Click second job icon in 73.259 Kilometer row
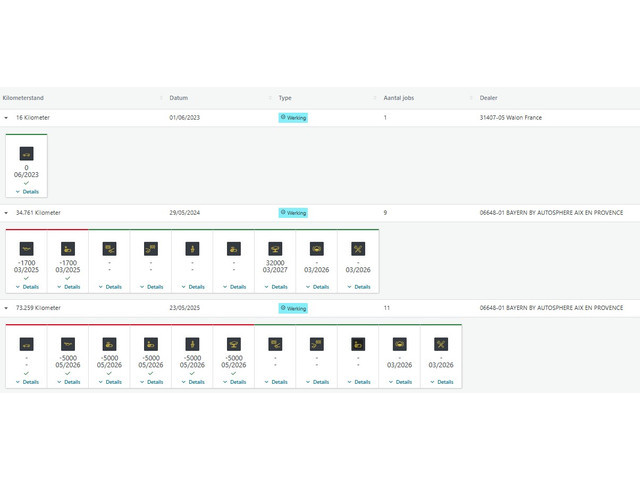 (x=67, y=344)
